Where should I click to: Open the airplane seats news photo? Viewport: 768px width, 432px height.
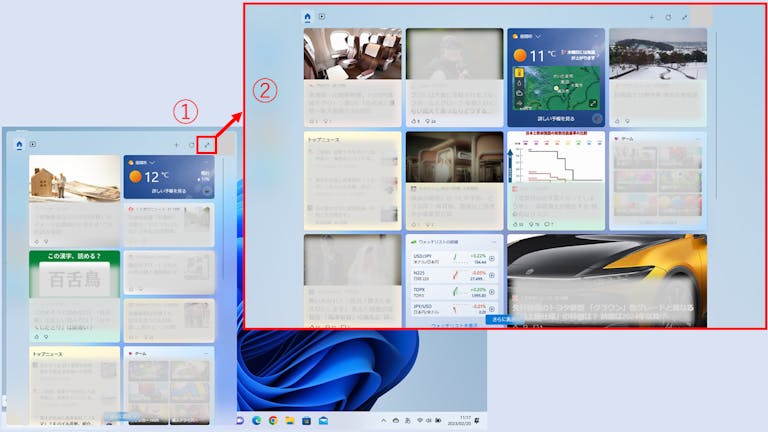pos(353,53)
